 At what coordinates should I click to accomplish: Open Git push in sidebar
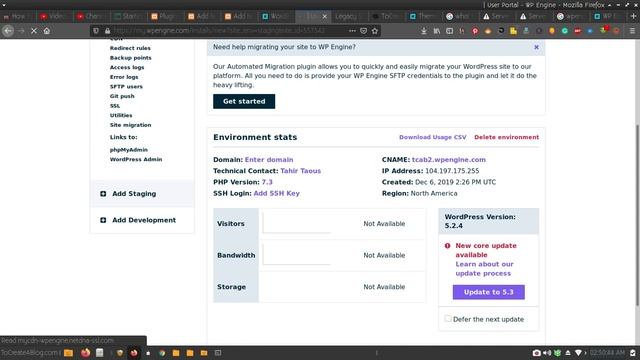pos(122,96)
